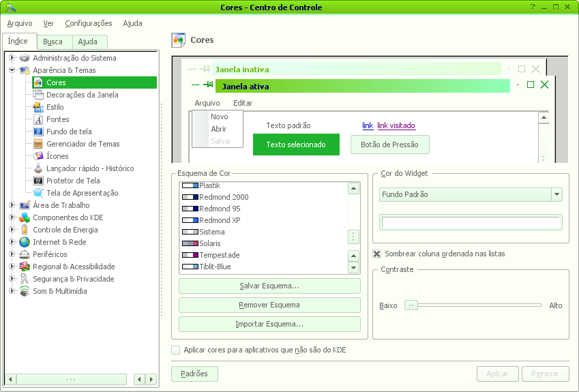Collapse Aparência & Temas tree node
Image resolution: width=579 pixels, height=392 pixels.
point(12,70)
